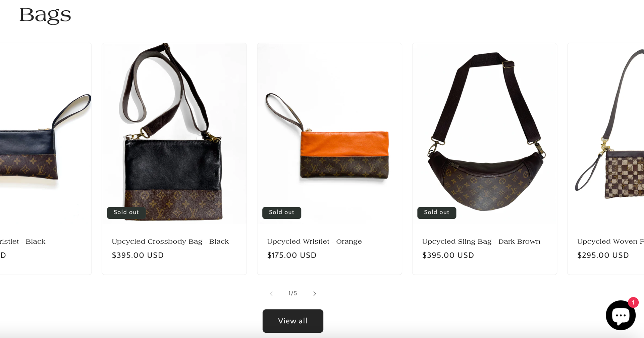644x338 pixels.
Task: Select the woven checkered pouch image
Action: 606,134
